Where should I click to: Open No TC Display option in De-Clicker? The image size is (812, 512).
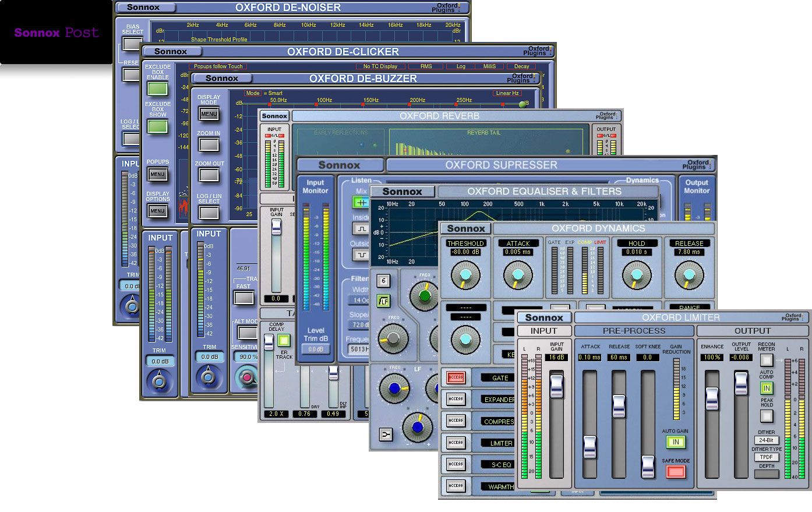[380, 66]
